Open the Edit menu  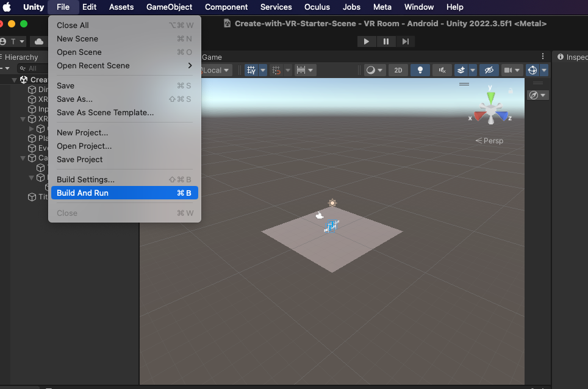(89, 7)
